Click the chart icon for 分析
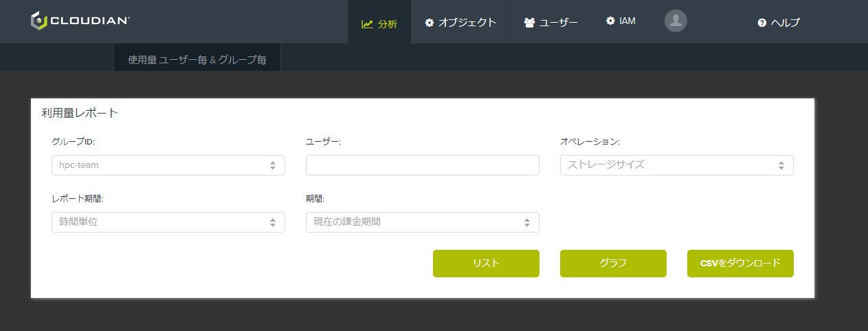Viewport: 868px width, 331px height. 367,23
